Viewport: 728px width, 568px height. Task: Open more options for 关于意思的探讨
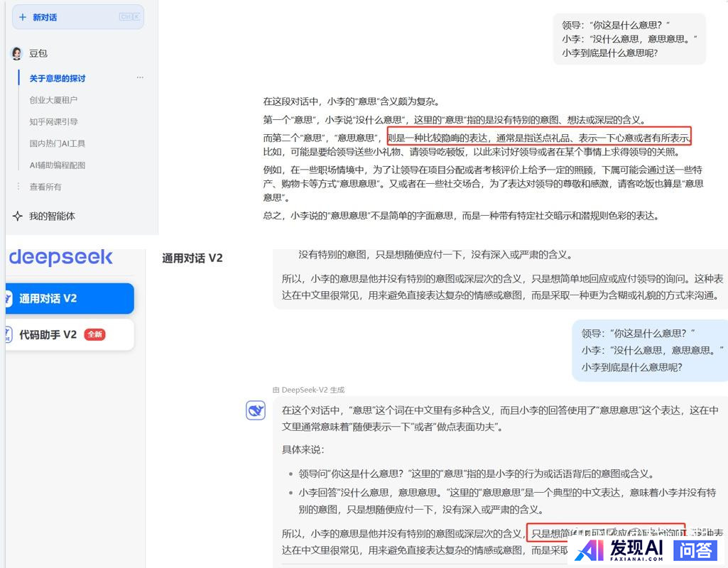(x=140, y=78)
